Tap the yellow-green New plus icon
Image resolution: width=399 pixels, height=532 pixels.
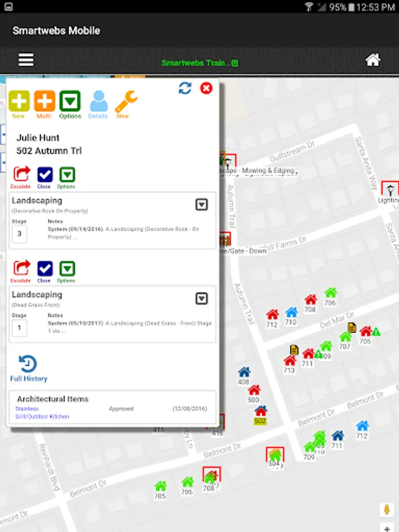(x=19, y=101)
